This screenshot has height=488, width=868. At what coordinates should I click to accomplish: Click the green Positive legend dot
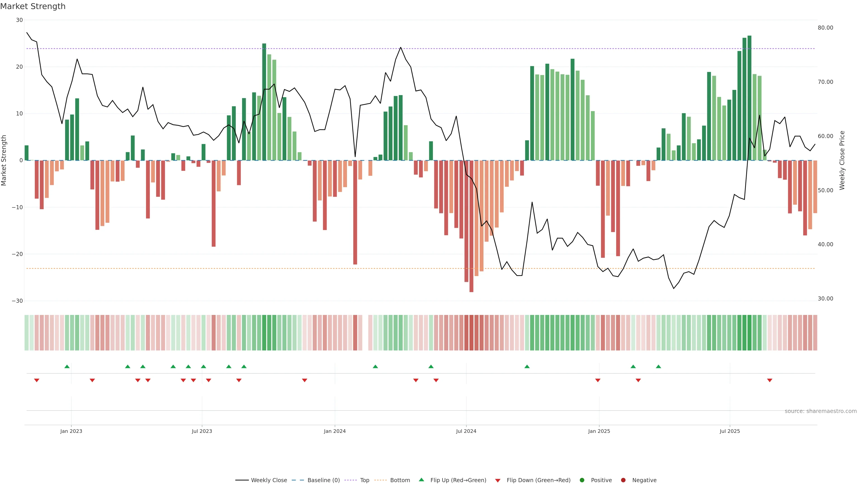tap(582, 480)
